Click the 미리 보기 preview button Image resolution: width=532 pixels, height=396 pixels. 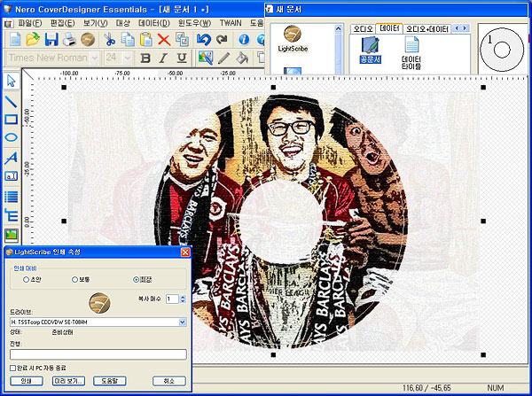coord(68,381)
